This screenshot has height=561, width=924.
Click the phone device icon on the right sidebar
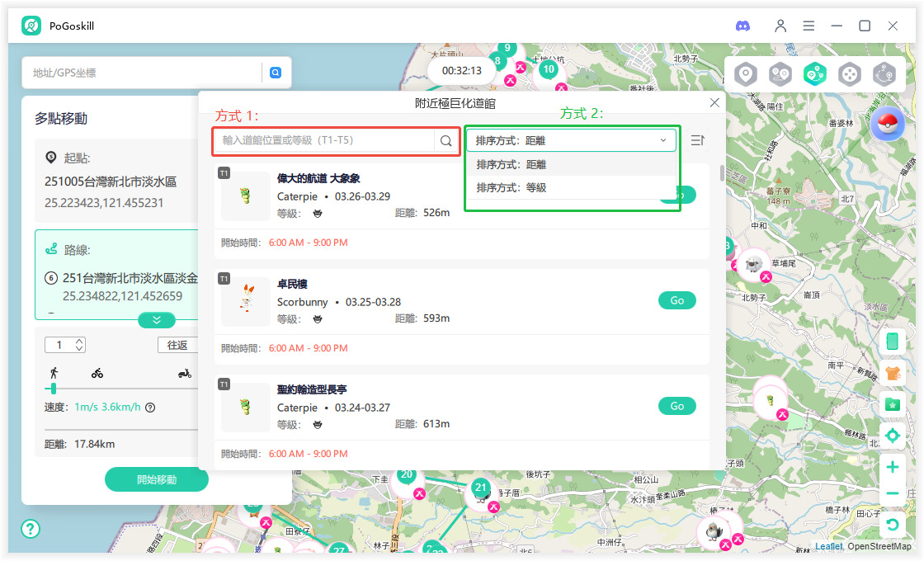[x=893, y=339]
